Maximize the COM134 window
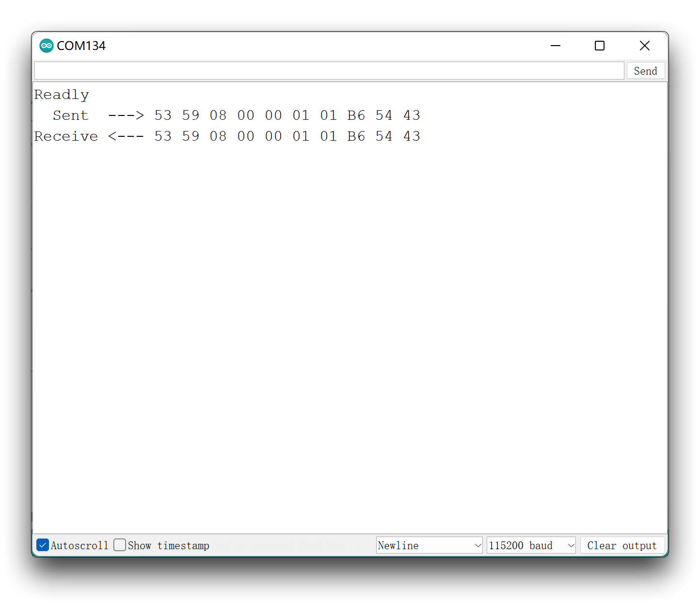The height and width of the screenshot is (604, 700). tap(600, 46)
